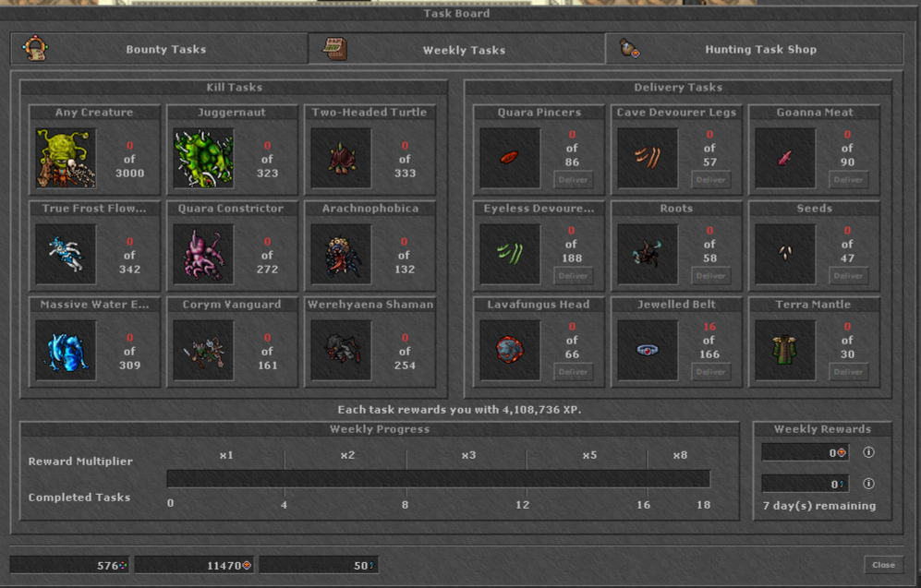Screen dimensions: 921x588
Task: Deliver Eyeless Devourer items
Action: point(574,276)
